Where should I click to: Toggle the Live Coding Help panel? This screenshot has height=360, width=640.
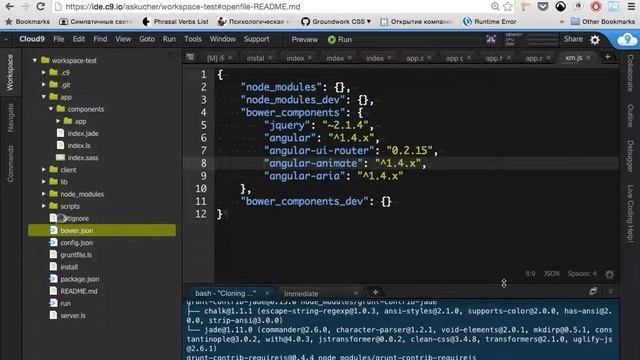[x=630, y=215]
